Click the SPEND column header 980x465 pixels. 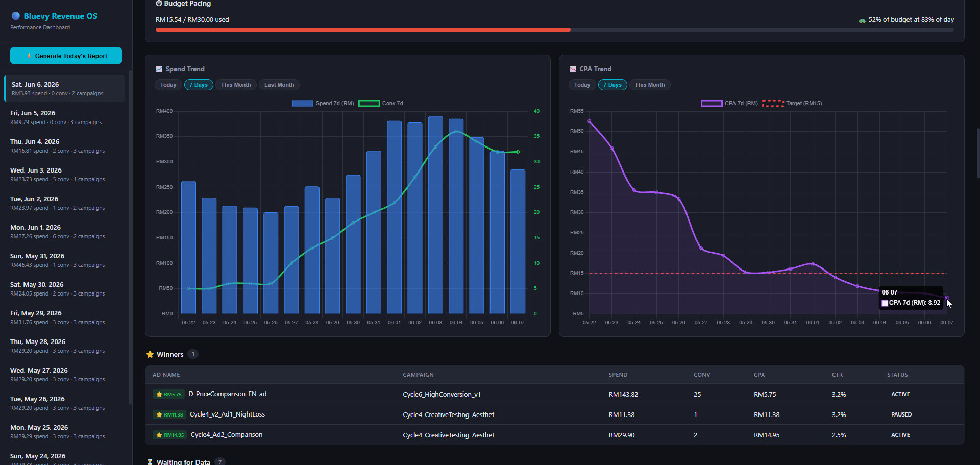[x=618, y=375]
